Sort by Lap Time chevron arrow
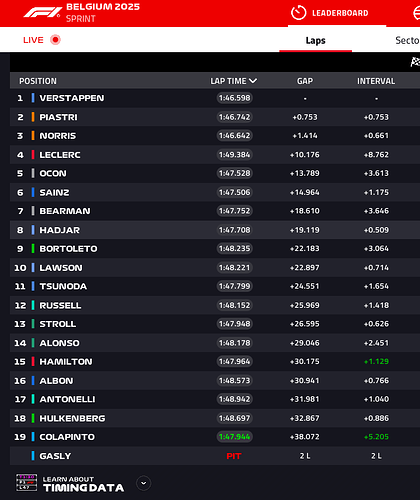420x500 pixels. point(253,81)
